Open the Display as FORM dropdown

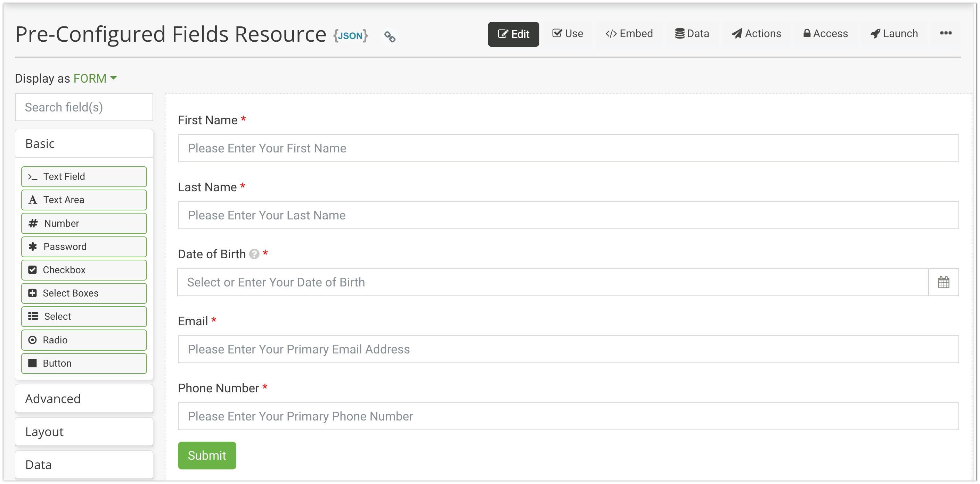[x=95, y=78]
